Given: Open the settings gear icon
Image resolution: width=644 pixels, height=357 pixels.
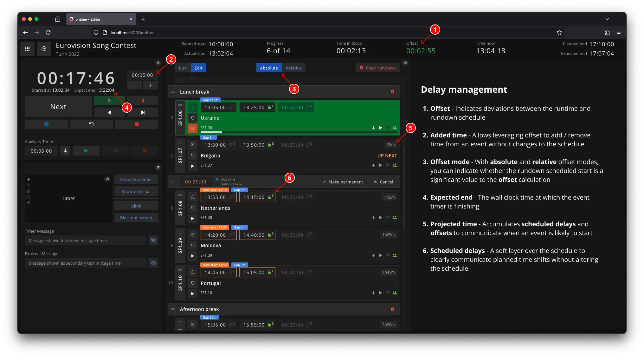Looking at the screenshot, I should 44,49.
